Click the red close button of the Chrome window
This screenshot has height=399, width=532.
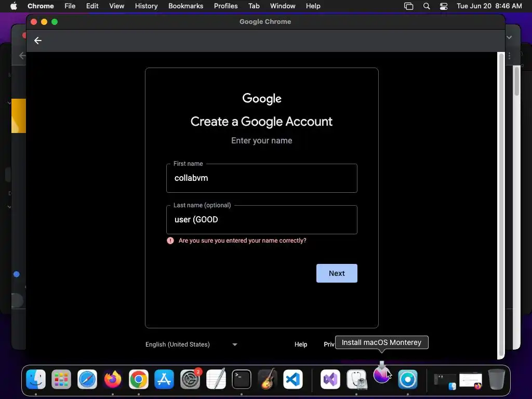click(34, 22)
